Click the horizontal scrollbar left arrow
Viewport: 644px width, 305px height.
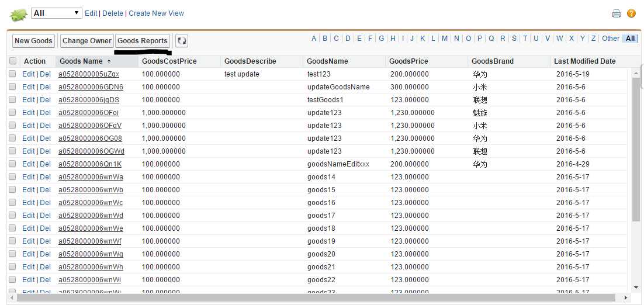[11, 297]
